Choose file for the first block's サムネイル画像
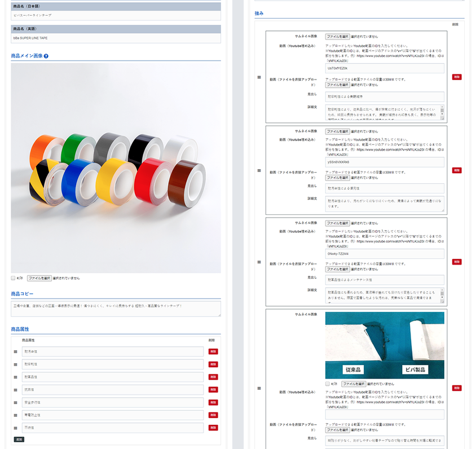The image size is (476, 449). pos(337,36)
